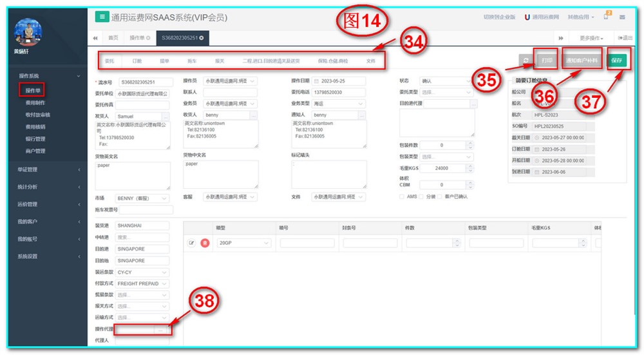Open the notification icon with orange badge

[606, 17]
